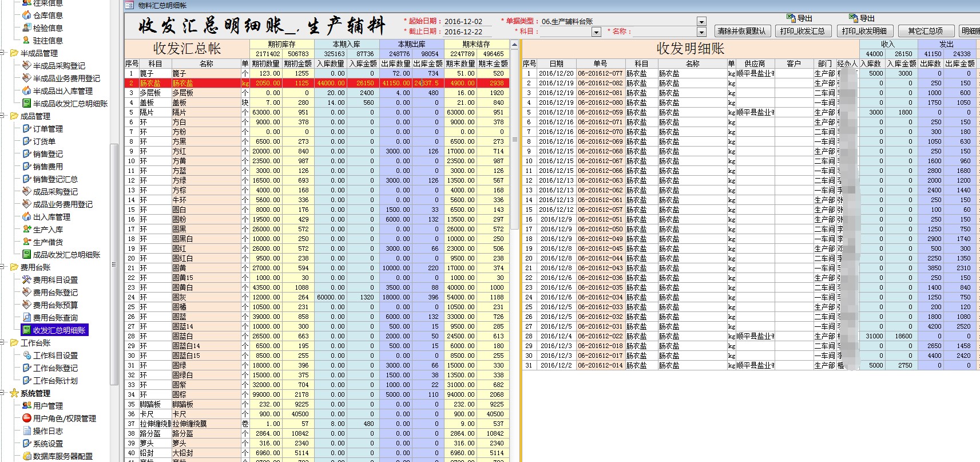Click the summary table's scroll-up arrow
Screen dimensions: 980x462
click(514, 45)
